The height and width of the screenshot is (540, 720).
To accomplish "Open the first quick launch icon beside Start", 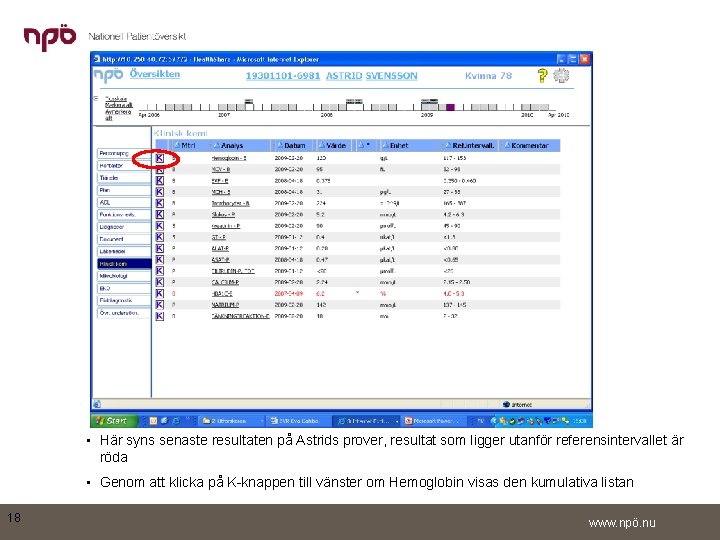I will tap(153, 421).
